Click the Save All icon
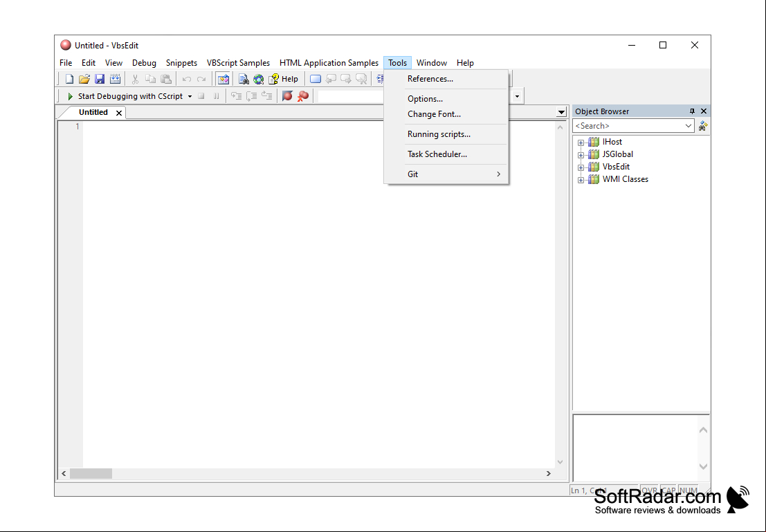 [116, 79]
